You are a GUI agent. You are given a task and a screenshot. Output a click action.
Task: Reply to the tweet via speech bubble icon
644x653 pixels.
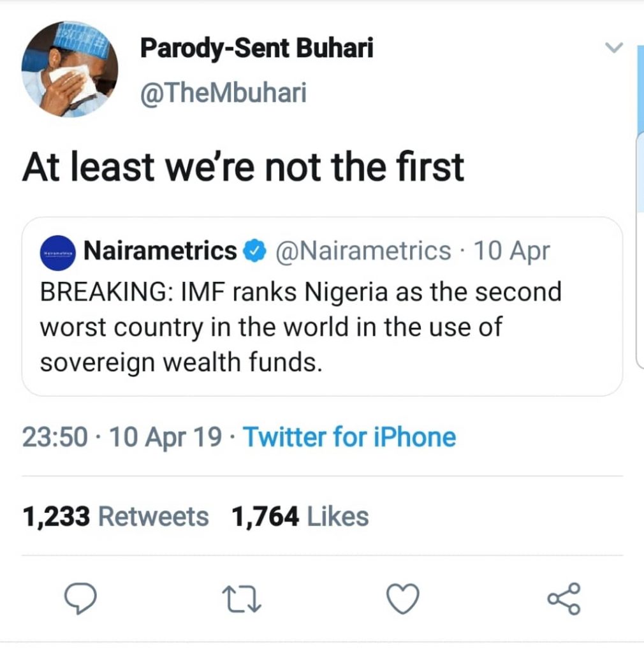click(80, 599)
